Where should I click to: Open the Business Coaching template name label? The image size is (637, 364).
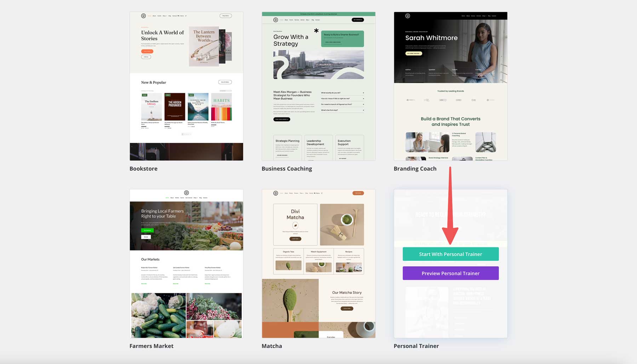pos(287,169)
